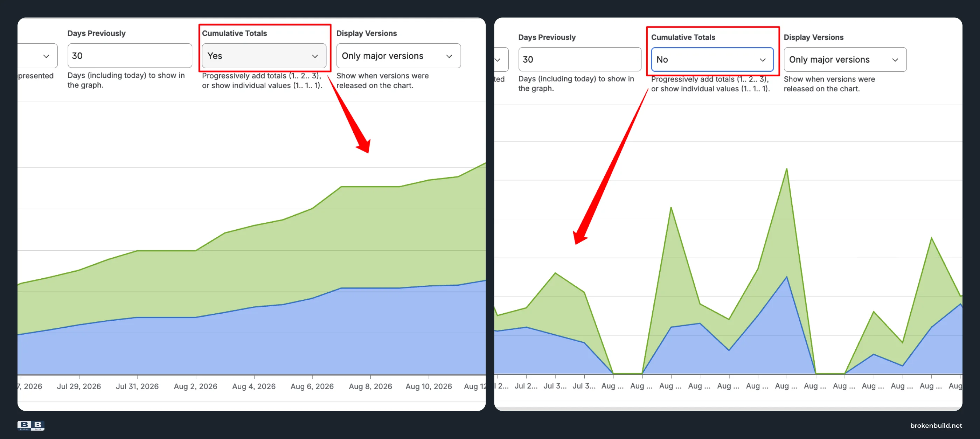Open the Cumulative Totals dropdown showing Yes
This screenshot has height=439, width=980.
(264, 56)
